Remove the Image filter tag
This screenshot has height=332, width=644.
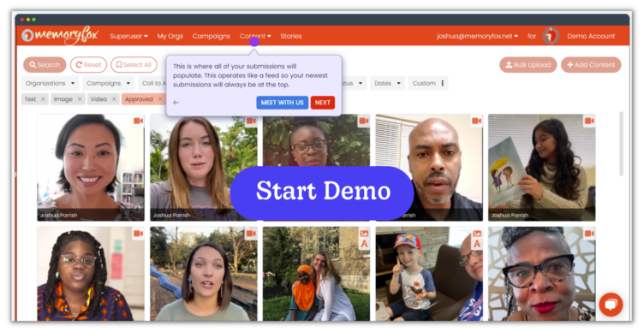click(80, 99)
